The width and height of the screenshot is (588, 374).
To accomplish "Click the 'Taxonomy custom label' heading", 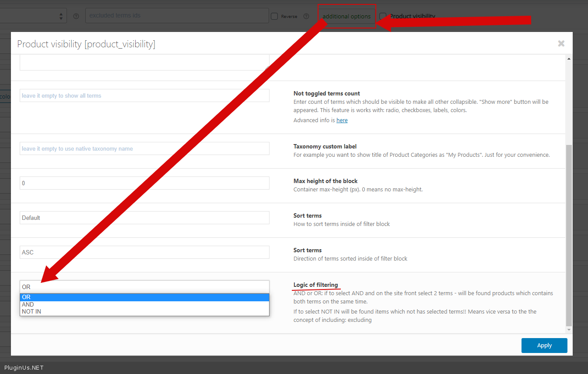I will 325,146.
